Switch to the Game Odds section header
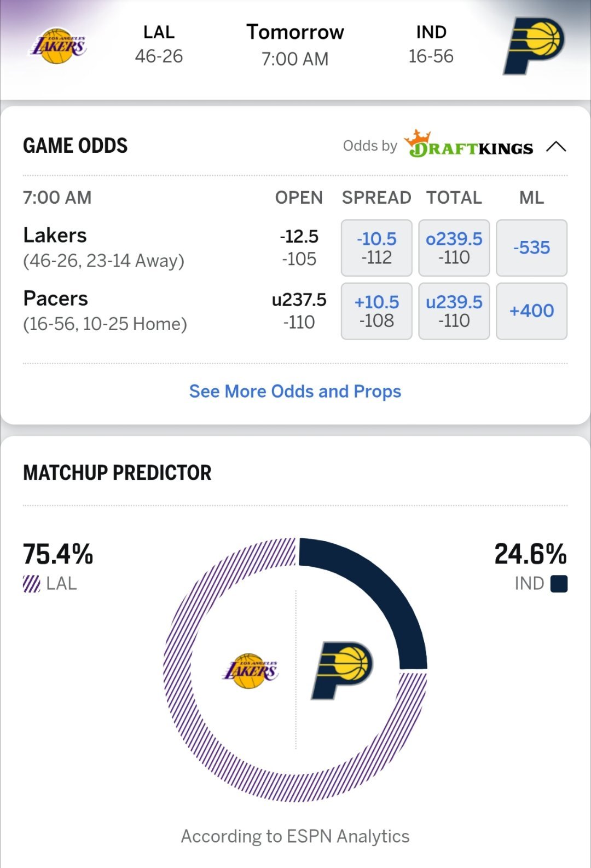Image resolution: width=591 pixels, height=868 pixels. pyautogui.click(x=74, y=146)
